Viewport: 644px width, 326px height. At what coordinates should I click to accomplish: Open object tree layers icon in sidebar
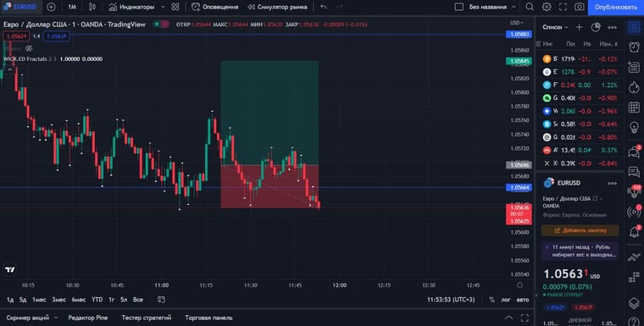pyautogui.click(x=634, y=303)
